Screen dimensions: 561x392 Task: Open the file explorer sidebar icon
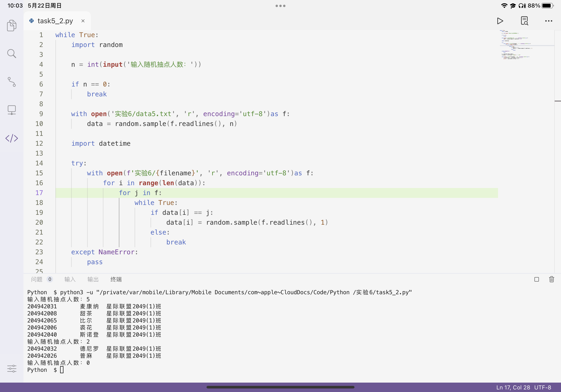(x=12, y=25)
